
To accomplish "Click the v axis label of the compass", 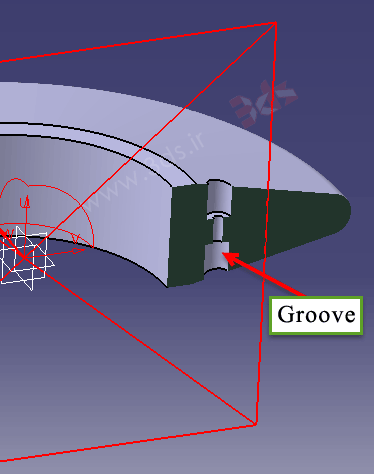I will click(x=76, y=239).
